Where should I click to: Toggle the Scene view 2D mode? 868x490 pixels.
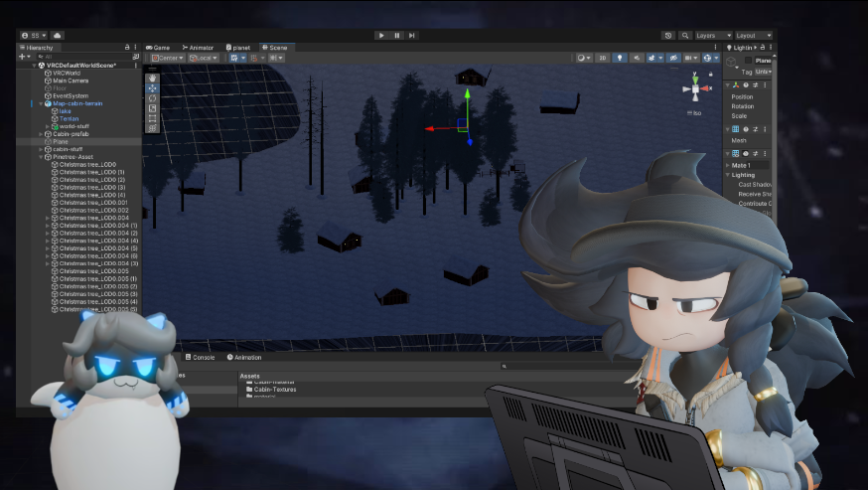602,58
